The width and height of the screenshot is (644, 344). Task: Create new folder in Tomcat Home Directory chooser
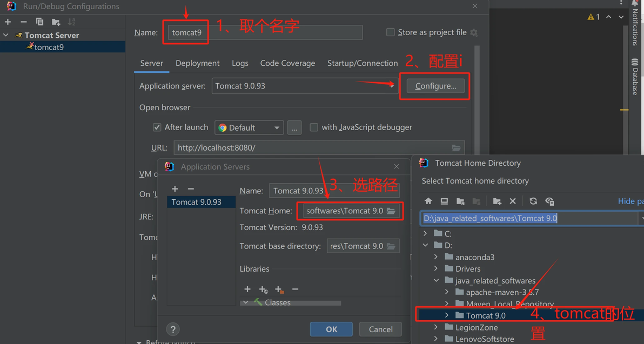[497, 201]
